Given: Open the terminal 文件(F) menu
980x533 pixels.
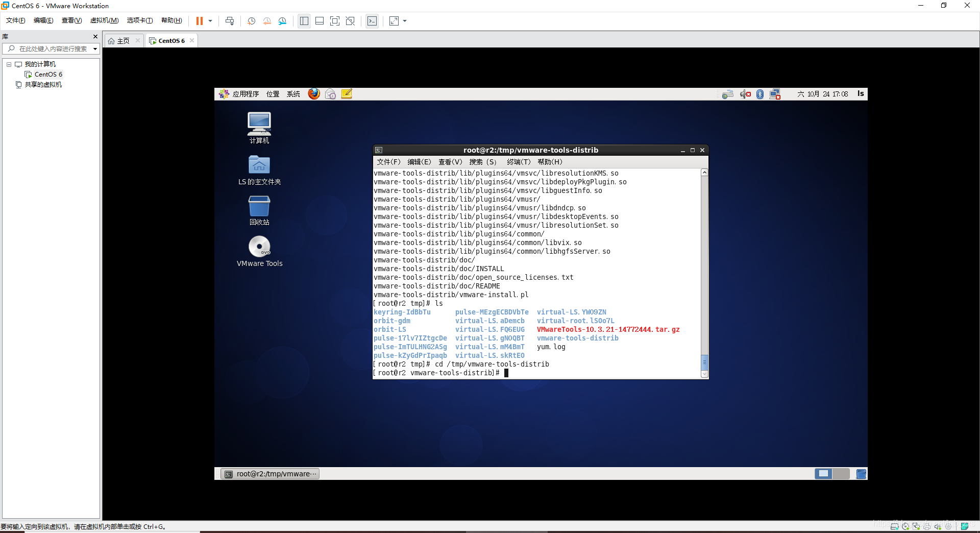Looking at the screenshot, I should [x=388, y=162].
